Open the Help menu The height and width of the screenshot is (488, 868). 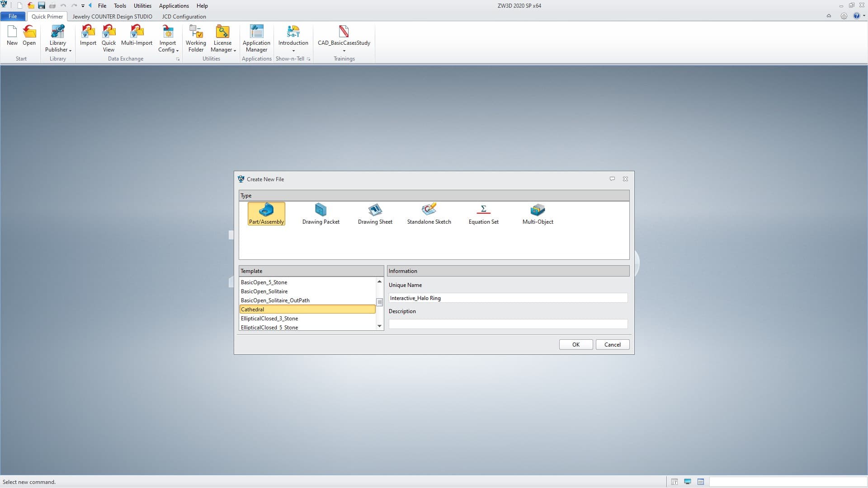click(x=202, y=6)
